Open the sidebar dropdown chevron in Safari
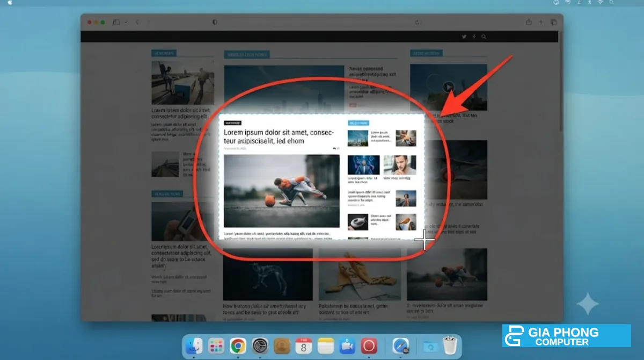This screenshot has width=644, height=360. [126, 22]
